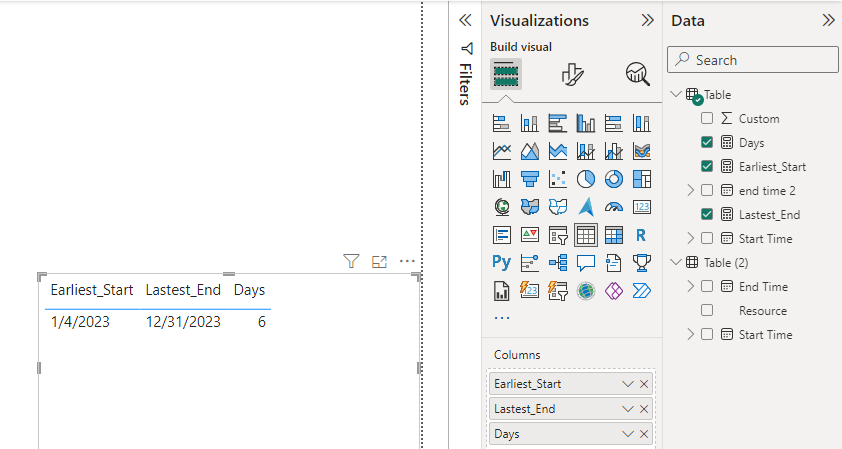Choose the Area chart visual
Viewport: 842px width, 449px height.
tap(529, 151)
